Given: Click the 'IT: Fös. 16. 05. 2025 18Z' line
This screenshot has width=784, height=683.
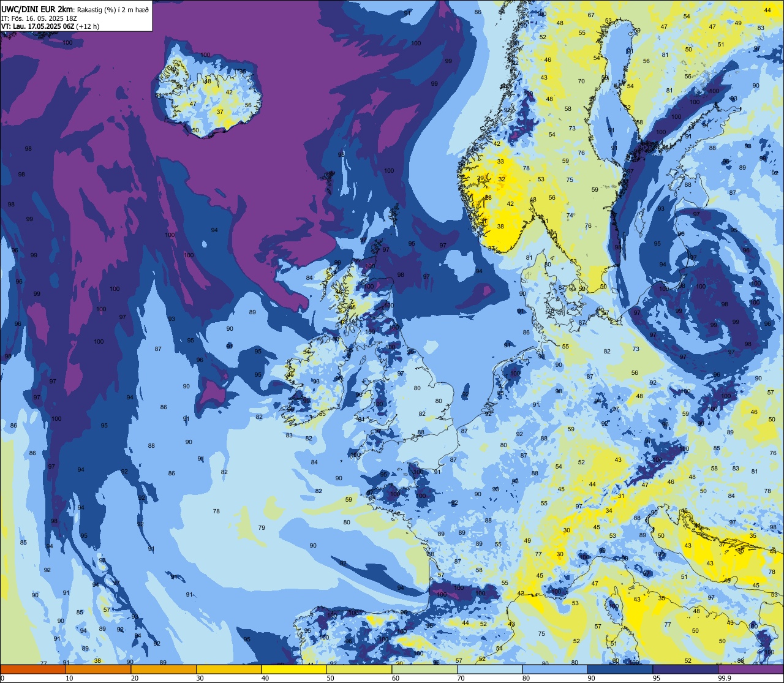Looking at the screenshot, I should tap(39, 18).
